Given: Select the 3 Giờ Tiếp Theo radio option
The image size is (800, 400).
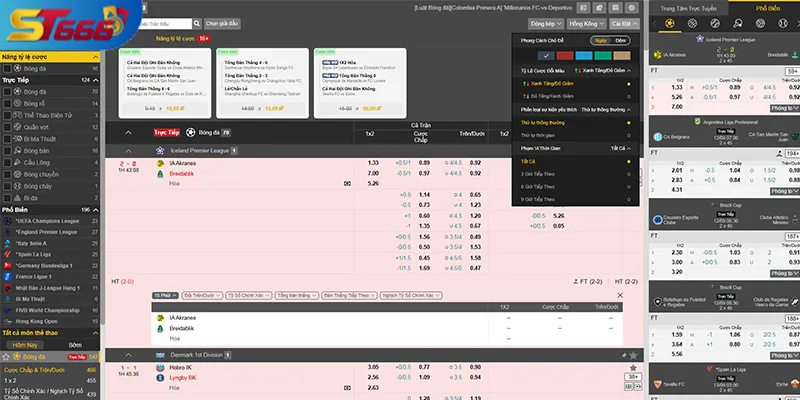Looking at the screenshot, I should 629,172.
